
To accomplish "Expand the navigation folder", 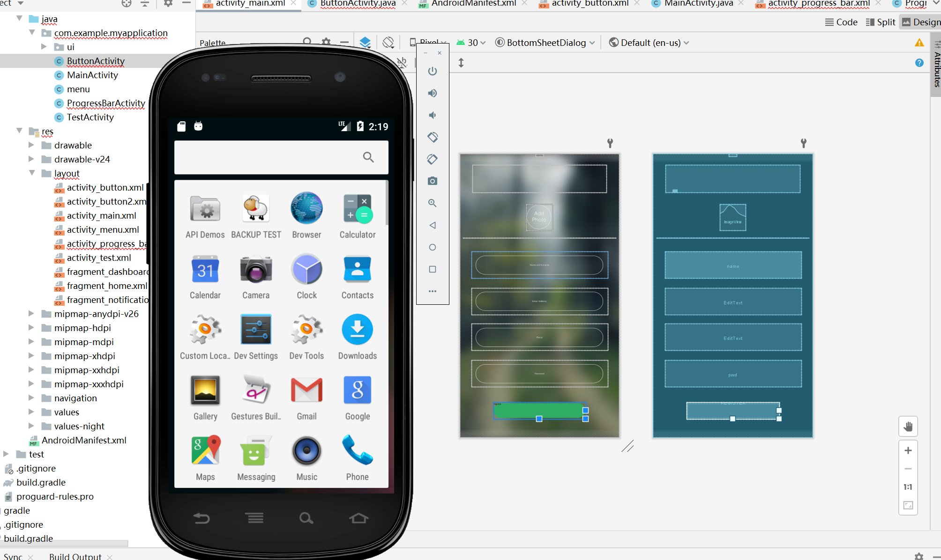I will (x=31, y=398).
